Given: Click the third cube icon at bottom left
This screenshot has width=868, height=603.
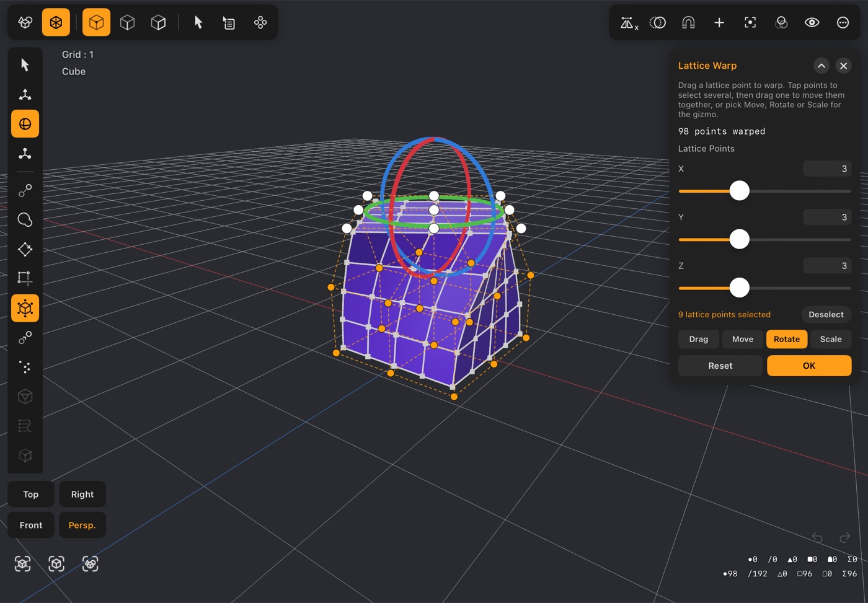Looking at the screenshot, I should click(x=90, y=563).
